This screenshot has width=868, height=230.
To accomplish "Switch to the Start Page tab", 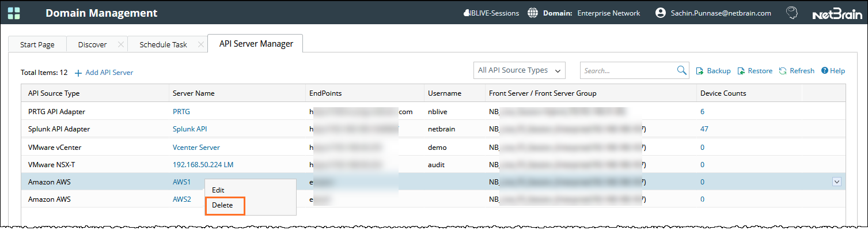I will click(37, 44).
